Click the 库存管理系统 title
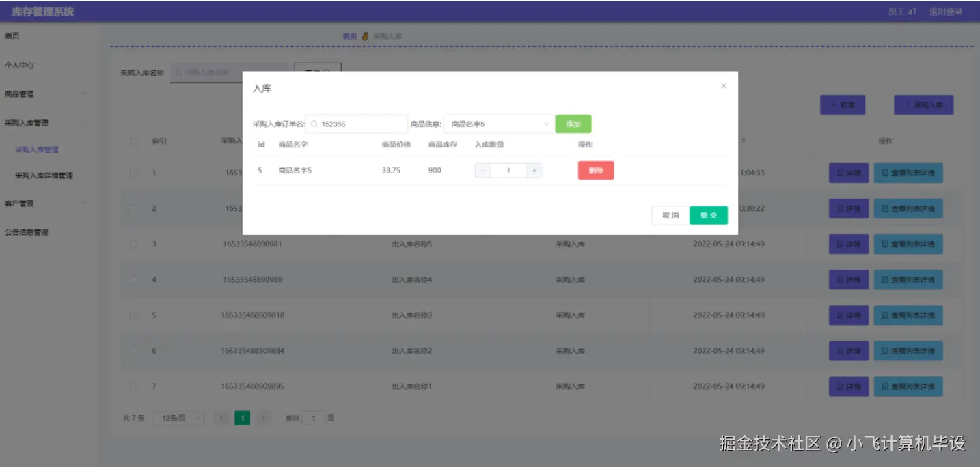This screenshot has height=467, width=980. click(43, 12)
